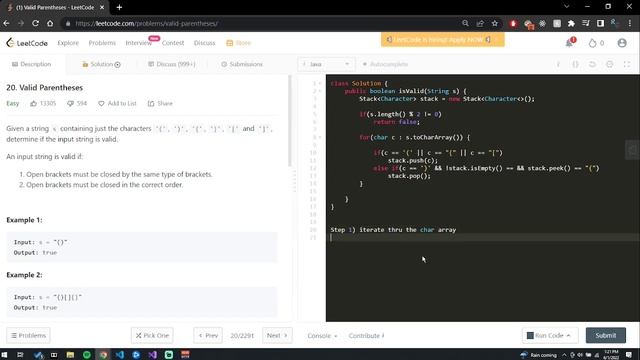Open the Java language dropdown
The height and width of the screenshot is (360, 640).
(326, 64)
